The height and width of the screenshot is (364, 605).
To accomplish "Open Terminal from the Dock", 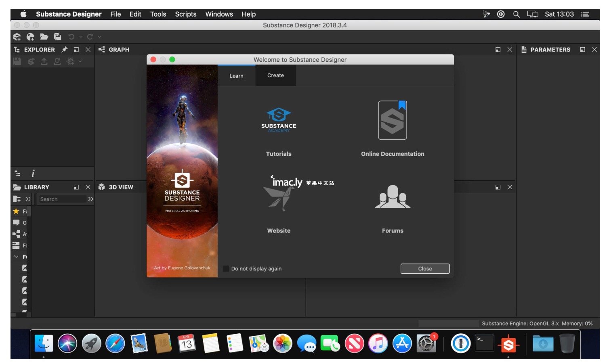I will 484,343.
